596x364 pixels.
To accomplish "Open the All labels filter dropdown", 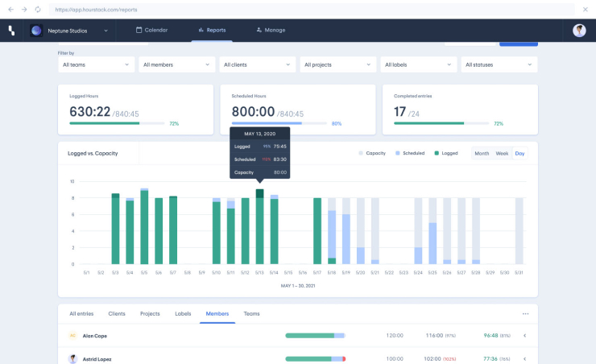I will coord(419,64).
